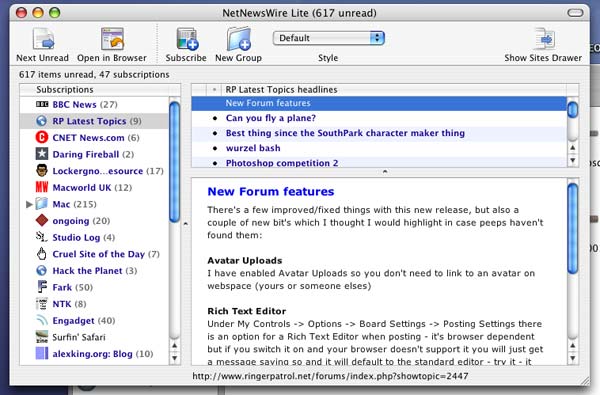Select Engadget (40) feed

coord(94,320)
